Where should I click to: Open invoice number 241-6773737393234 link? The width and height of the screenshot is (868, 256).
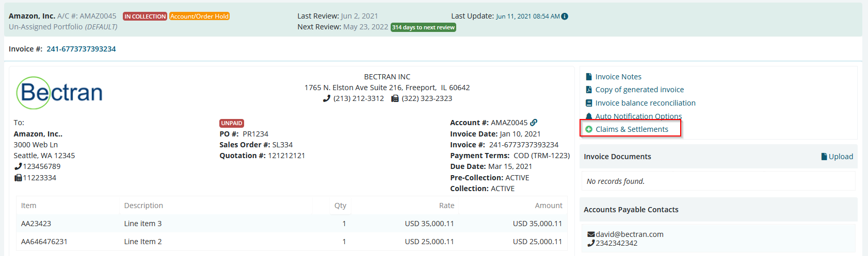[81, 49]
